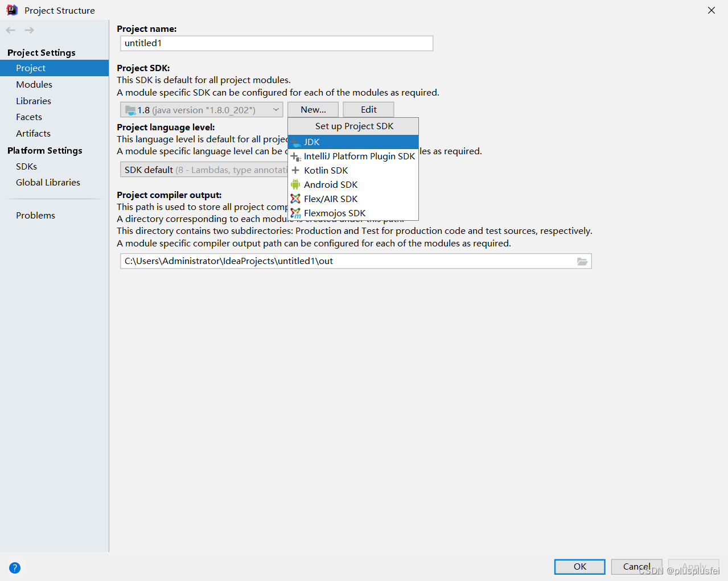Viewport: 728px width, 581px height.
Task: Open the help question mark icon
Action: pos(15,567)
